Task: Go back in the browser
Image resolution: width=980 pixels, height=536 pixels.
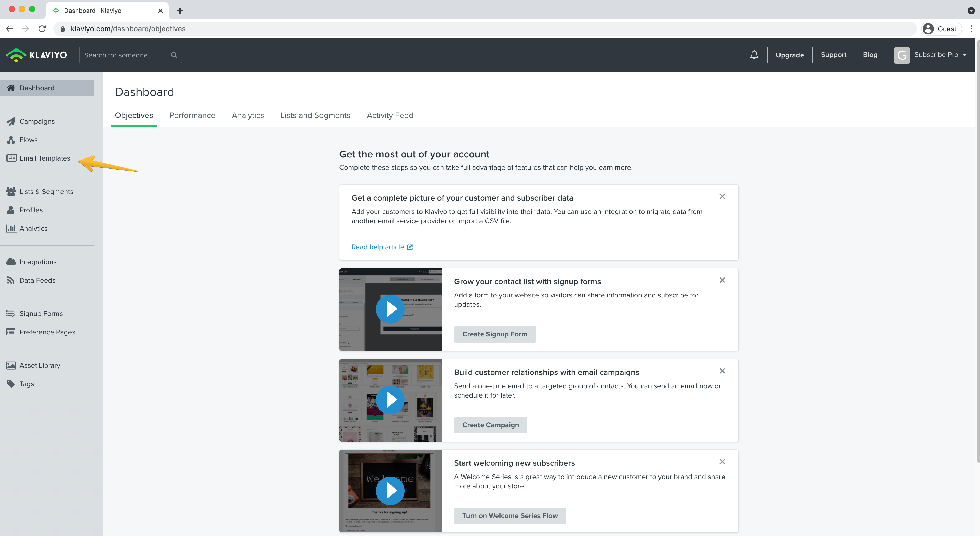Action: point(9,28)
